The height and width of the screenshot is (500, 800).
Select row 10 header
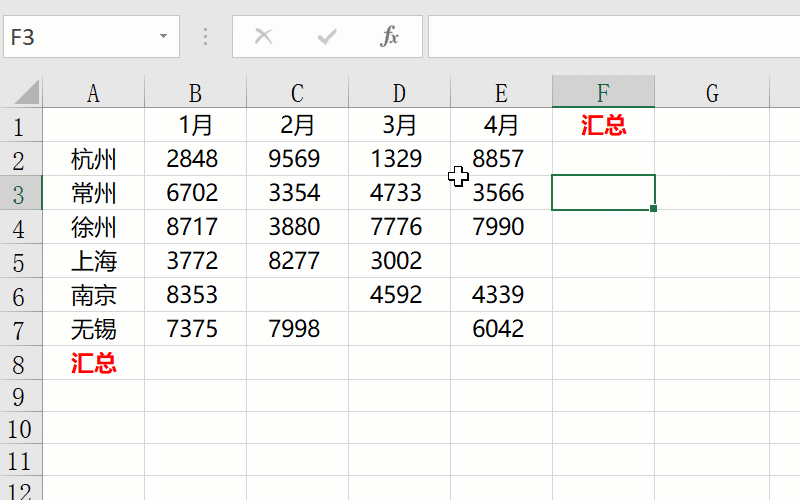[21, 428]
